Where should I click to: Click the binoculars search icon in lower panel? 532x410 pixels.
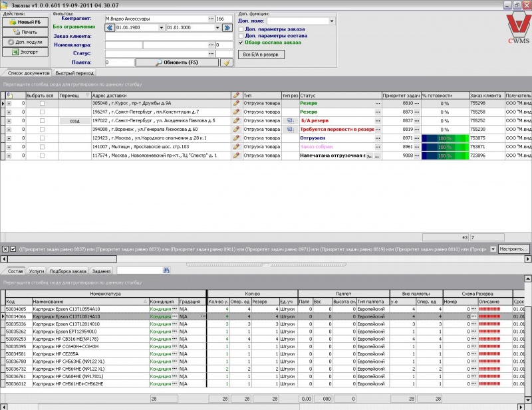point(167,270)
